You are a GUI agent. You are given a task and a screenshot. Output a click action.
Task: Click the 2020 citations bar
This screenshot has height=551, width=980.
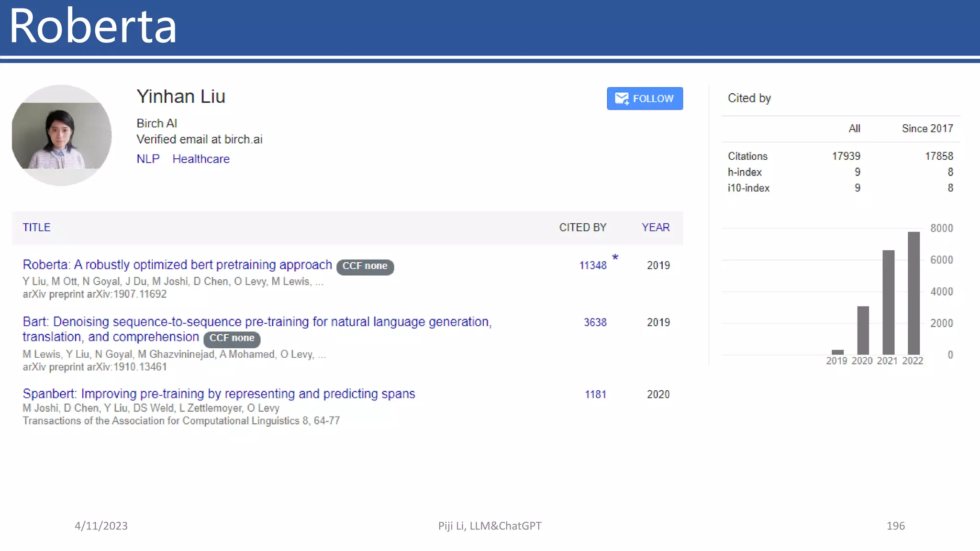click(863, 330)
